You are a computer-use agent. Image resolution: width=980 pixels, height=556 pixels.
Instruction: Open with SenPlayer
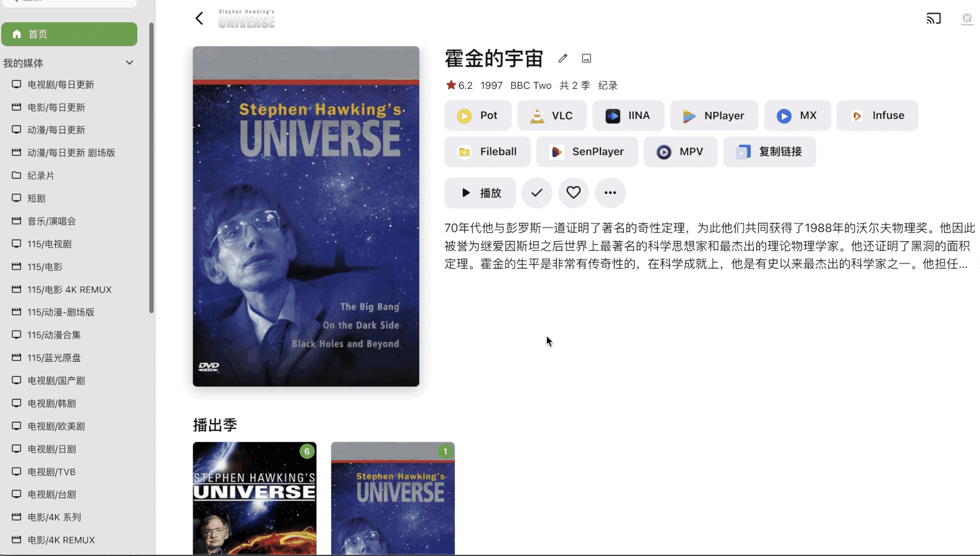[587, 152]
